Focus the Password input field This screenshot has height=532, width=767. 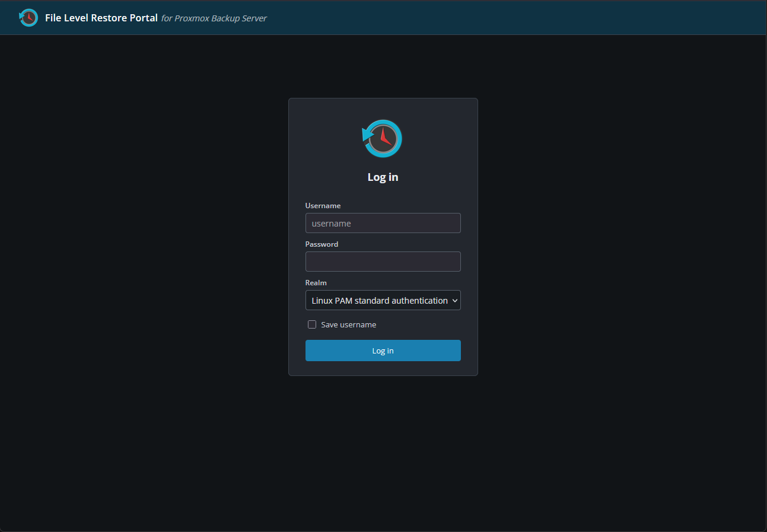(x=383, y=262)
